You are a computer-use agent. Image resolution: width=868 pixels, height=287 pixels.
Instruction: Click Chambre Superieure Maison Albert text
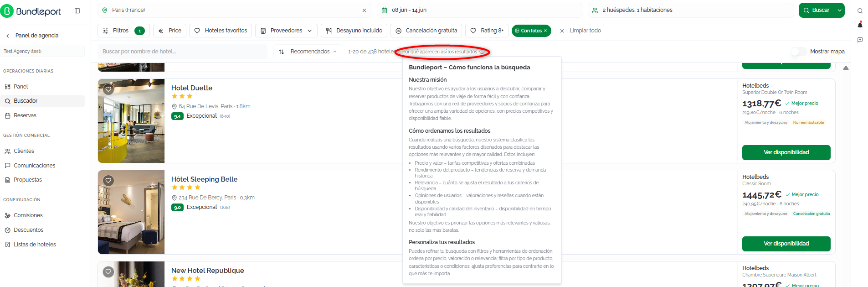coord(779,275)
